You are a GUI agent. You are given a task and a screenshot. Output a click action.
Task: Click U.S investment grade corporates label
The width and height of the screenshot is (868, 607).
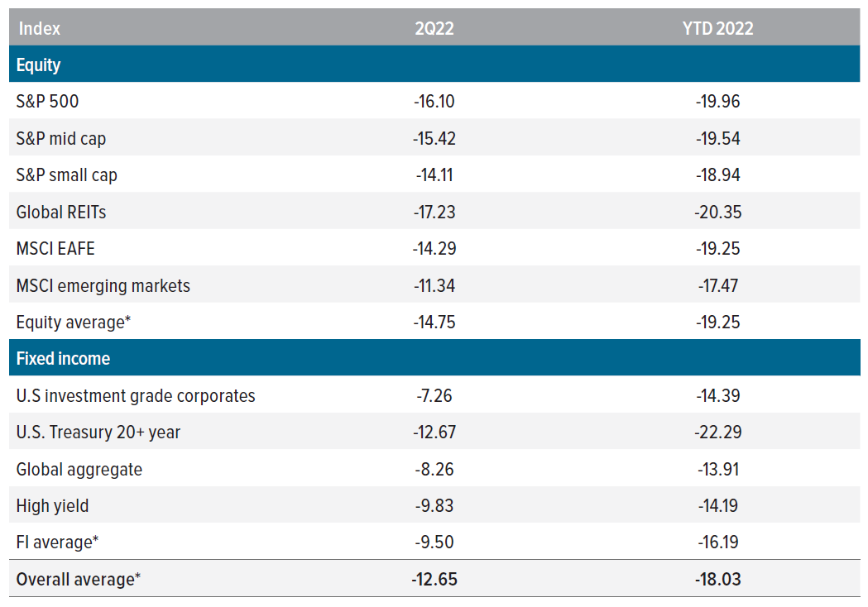136,395
